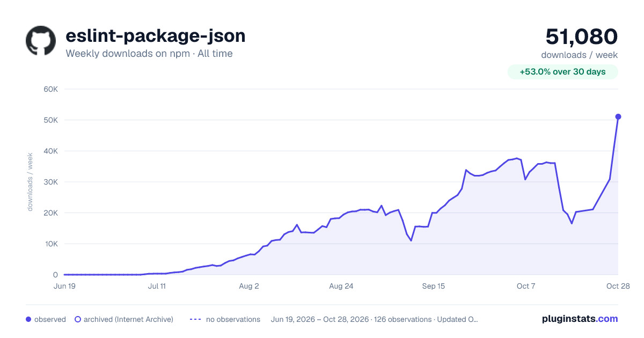Screen dimensions: 644x338
Task: Click the 10K y-axis label
Action: coord(50,244)
